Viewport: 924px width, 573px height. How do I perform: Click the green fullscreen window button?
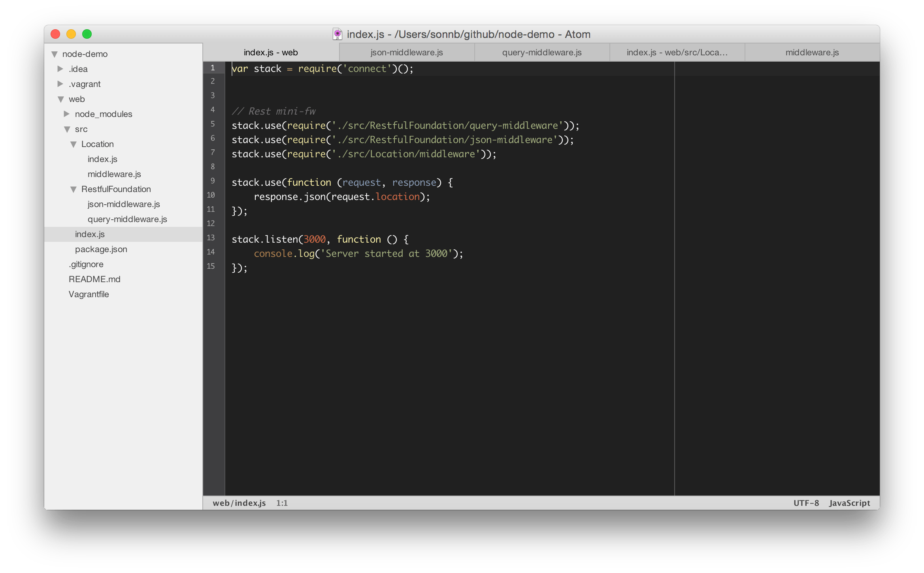point(87,34)
